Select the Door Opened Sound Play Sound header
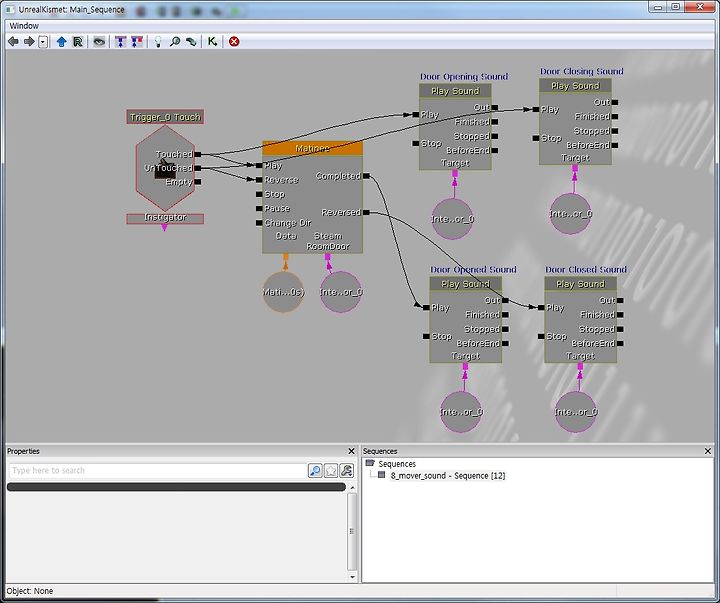Viewport: 720px width, 603px height. (x=466, y=284)
